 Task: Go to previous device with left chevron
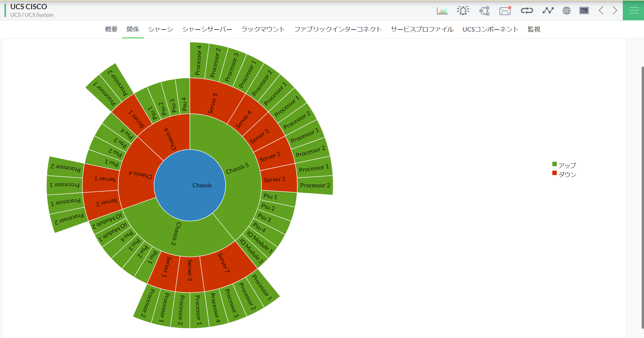601,11
